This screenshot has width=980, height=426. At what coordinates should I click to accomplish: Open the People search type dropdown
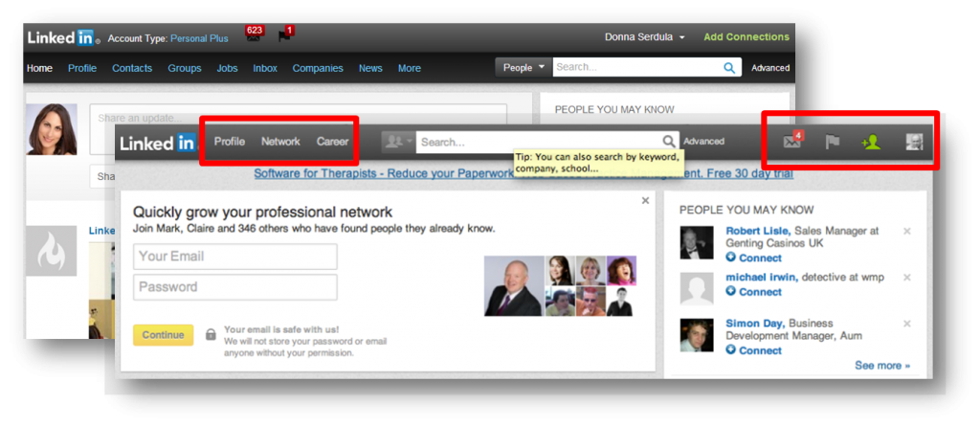pos(523,68)
